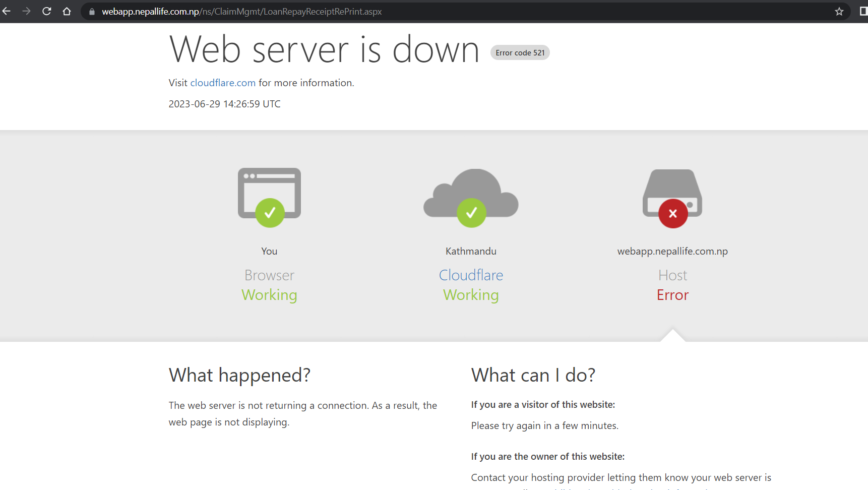The width and height of the screenshot is (868, 490).
Task: Open the cloudflare.com link
Action: [x=223, y=83]
